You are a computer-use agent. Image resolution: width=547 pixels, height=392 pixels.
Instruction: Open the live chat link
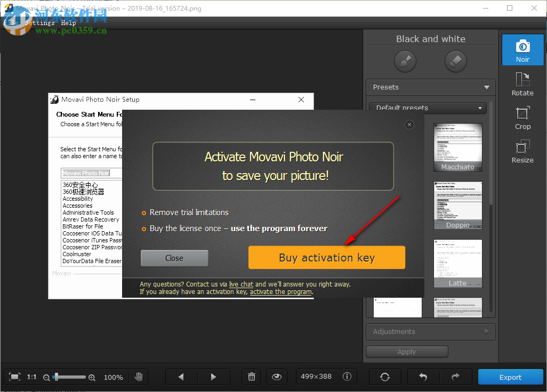pos(241,284)
